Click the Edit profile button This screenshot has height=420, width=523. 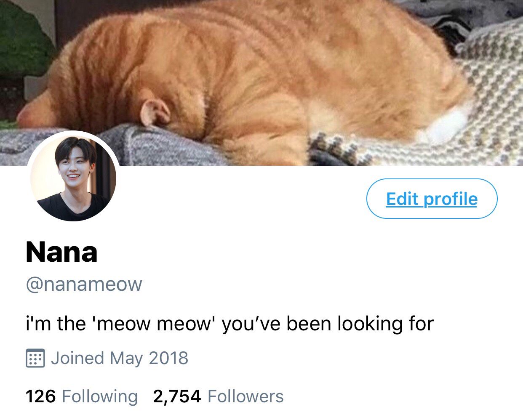point(432,199)
